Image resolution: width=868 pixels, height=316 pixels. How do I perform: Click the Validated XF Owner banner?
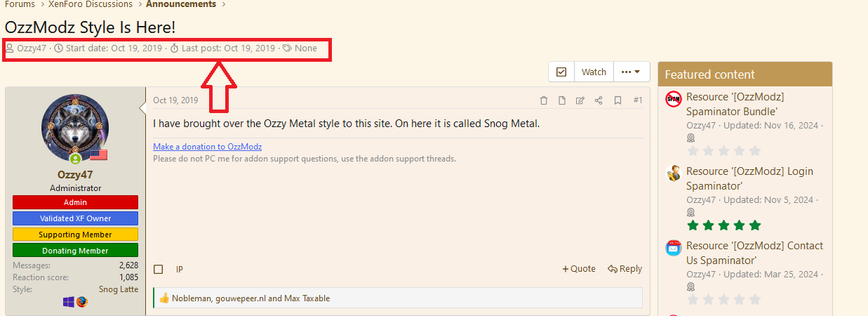click(x=75, y=218)
